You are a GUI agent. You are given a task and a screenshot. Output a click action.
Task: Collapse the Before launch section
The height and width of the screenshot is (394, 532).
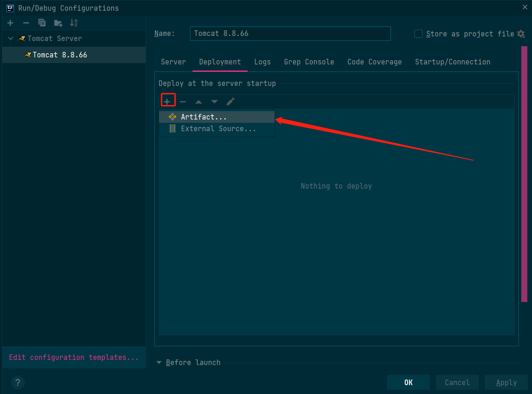click(159, 362)
